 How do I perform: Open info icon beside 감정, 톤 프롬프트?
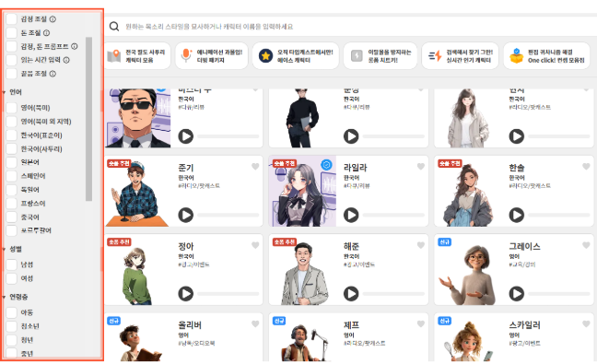[x=75, y=46]
